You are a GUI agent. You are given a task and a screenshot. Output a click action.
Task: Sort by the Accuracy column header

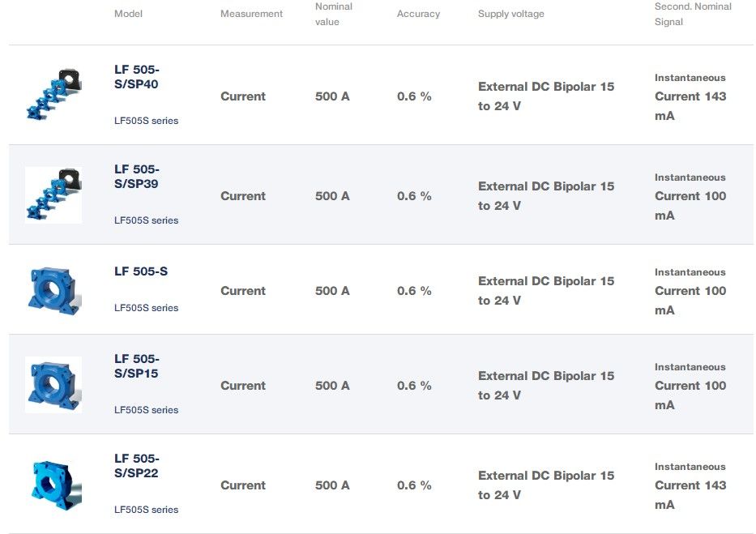(x=418, y=14)
